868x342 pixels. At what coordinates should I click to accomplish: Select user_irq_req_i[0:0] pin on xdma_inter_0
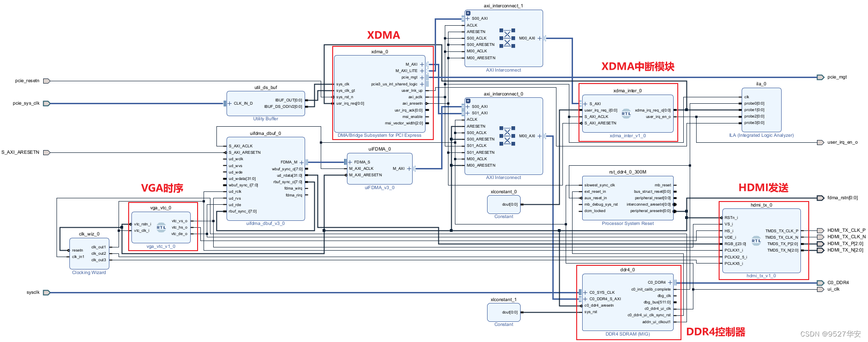601,110
